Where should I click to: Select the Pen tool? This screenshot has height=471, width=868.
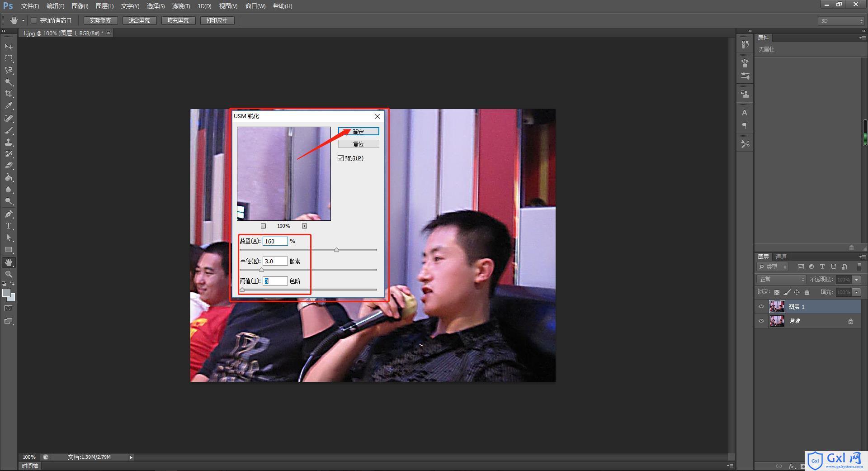(9, 214)
